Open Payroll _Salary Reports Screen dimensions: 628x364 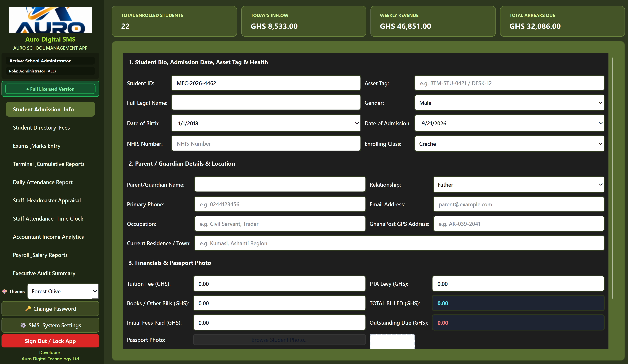(50, 255)
